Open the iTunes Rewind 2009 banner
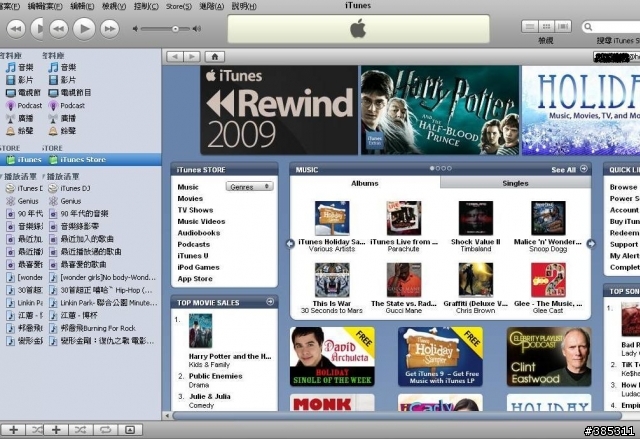640x439 pixels. coord(279,110)
